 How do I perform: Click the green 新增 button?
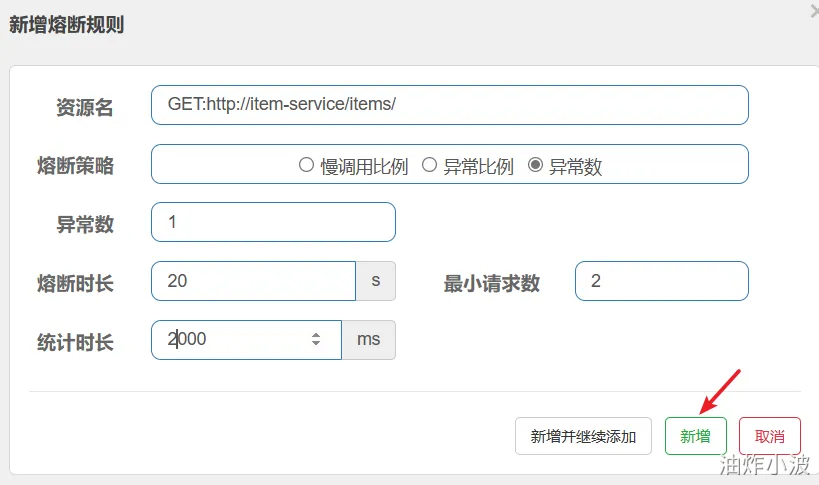[x=695, y=436]
